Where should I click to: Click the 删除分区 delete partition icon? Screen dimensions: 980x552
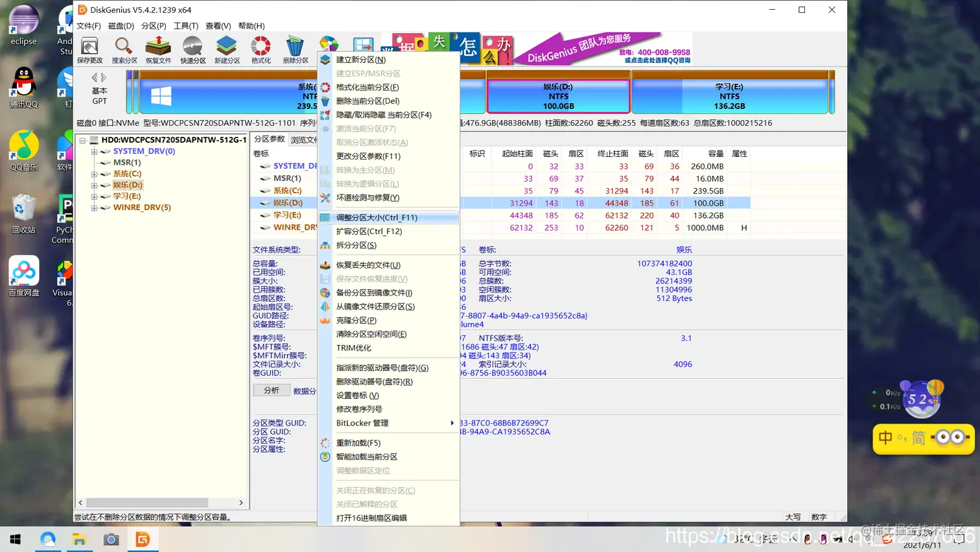(x=296, y=48)
